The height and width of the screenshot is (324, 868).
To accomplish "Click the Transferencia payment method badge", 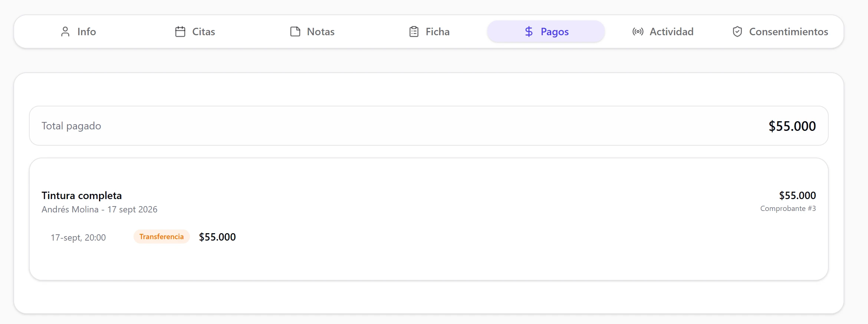I will coord(162,237).
